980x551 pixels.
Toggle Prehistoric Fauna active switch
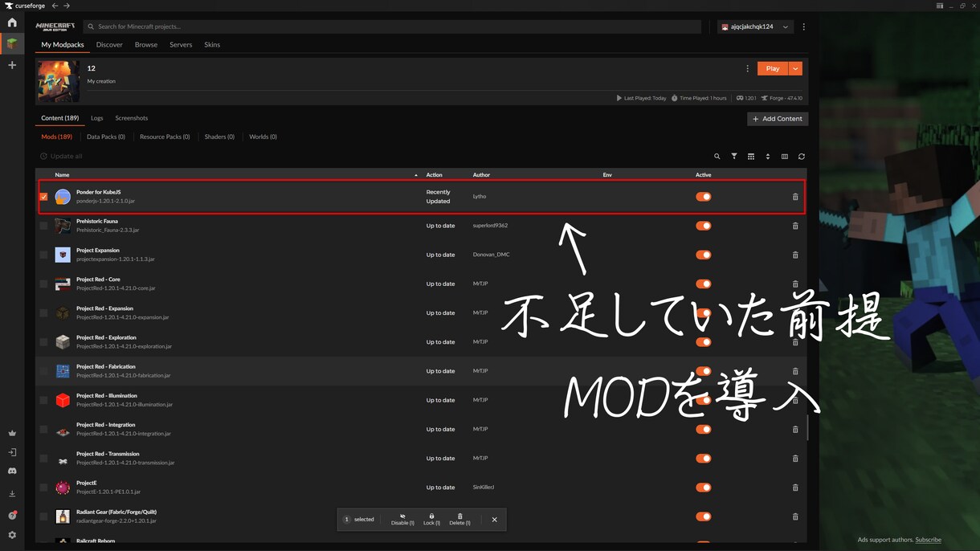[x=704, y=226]
